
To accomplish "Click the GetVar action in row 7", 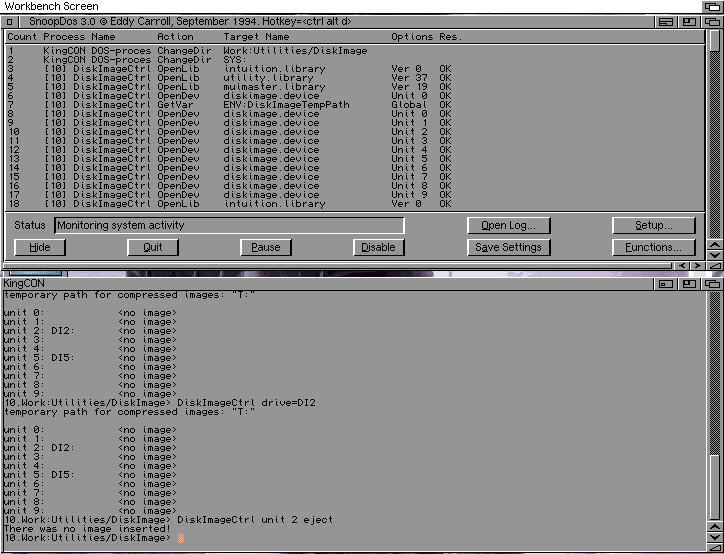I will (x=175, y=105).
